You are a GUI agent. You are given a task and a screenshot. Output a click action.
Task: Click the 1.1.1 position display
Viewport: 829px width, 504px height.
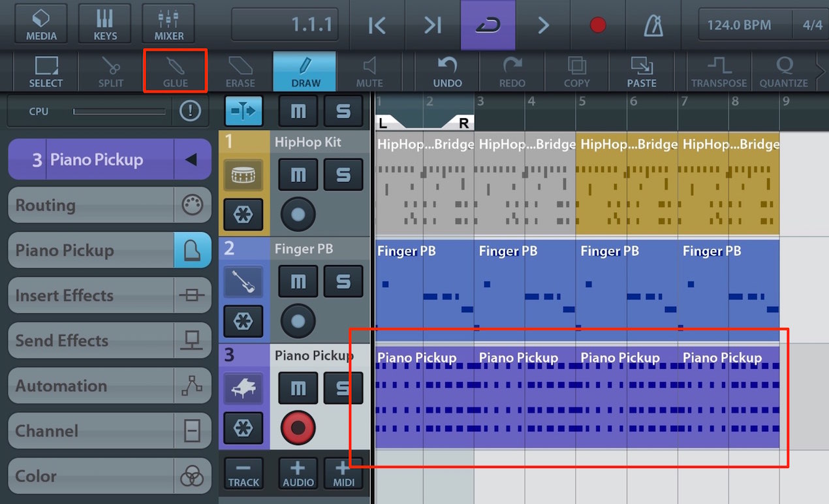[286, 25]
